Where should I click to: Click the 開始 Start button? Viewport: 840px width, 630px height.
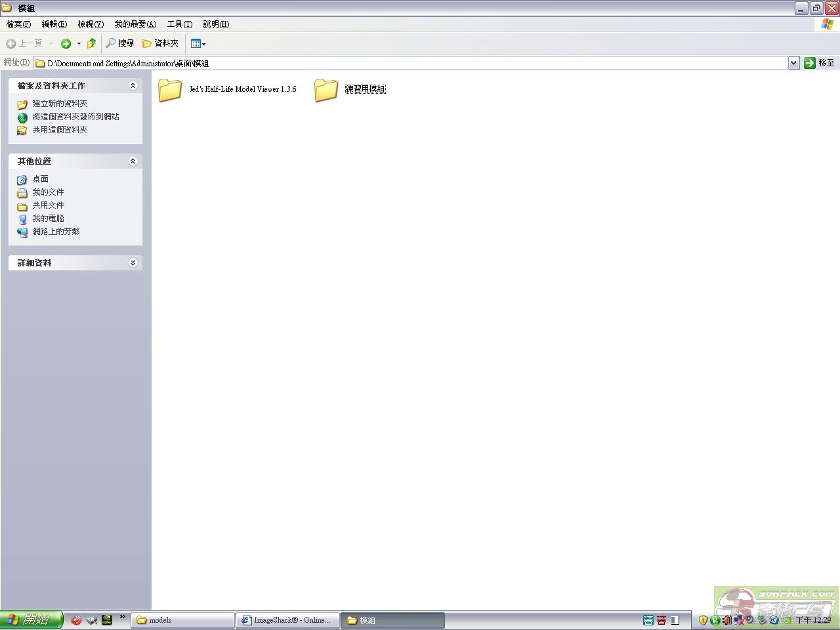pyautogui.click(x=31, y=619)
